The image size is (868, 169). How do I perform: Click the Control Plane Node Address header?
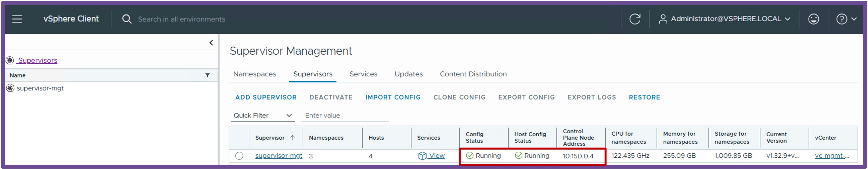tap(578, 138)
